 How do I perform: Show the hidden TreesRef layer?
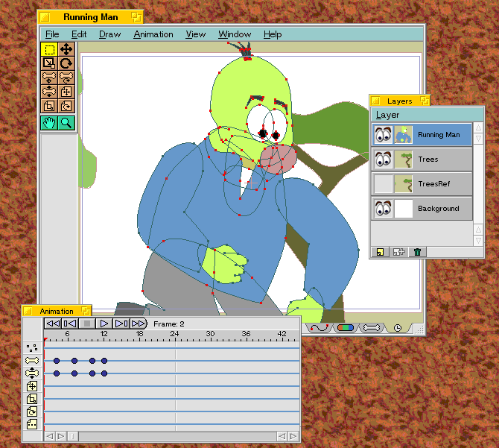click(x=383, y=184)
